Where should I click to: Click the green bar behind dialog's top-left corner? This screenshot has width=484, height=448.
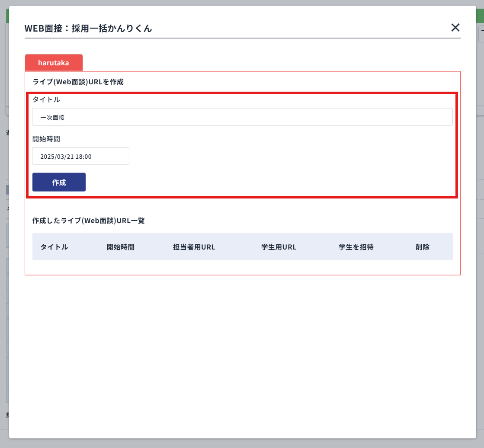click(x=7, y=16)
